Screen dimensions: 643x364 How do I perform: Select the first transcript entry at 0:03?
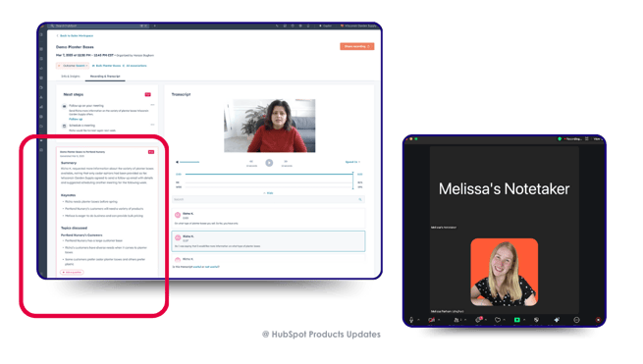coord(268,218)
